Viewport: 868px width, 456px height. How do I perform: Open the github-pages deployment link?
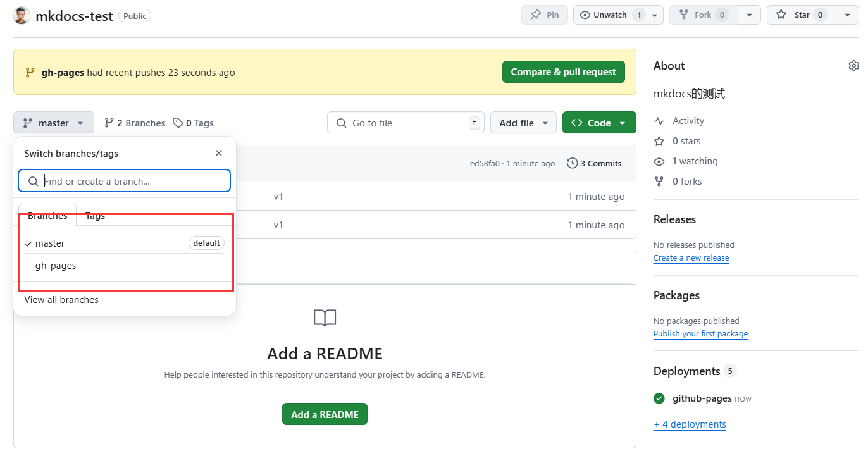pyautogui.click(x=702, y=398)
